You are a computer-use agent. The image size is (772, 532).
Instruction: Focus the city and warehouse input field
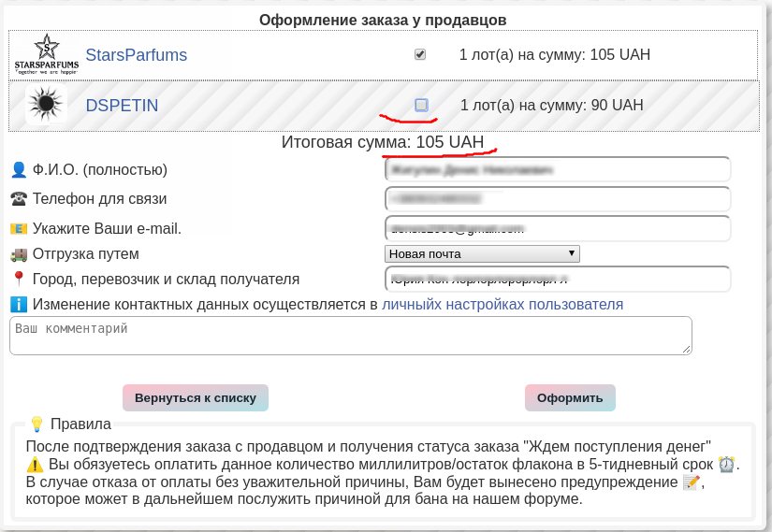(x=557, y=279)
